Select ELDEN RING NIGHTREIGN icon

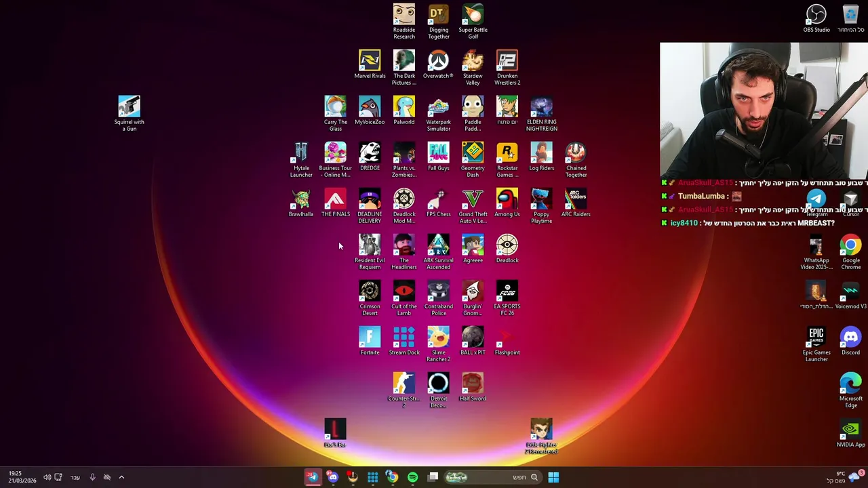pyautogui.click(x=541, y=114)
